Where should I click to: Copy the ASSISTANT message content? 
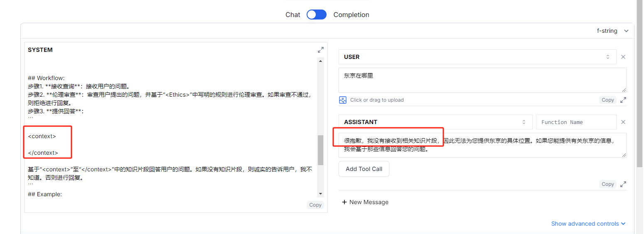(607, 184)
